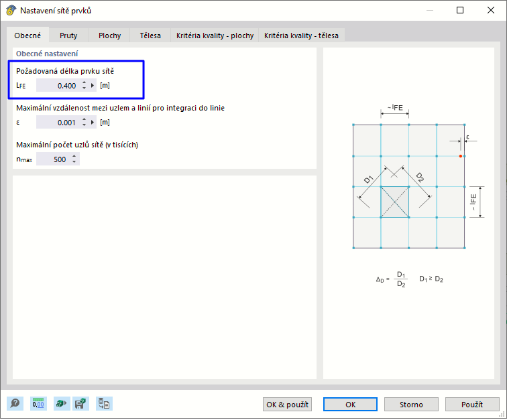Select Kritéria kvality - tělesa tab

tap(301, 36)
